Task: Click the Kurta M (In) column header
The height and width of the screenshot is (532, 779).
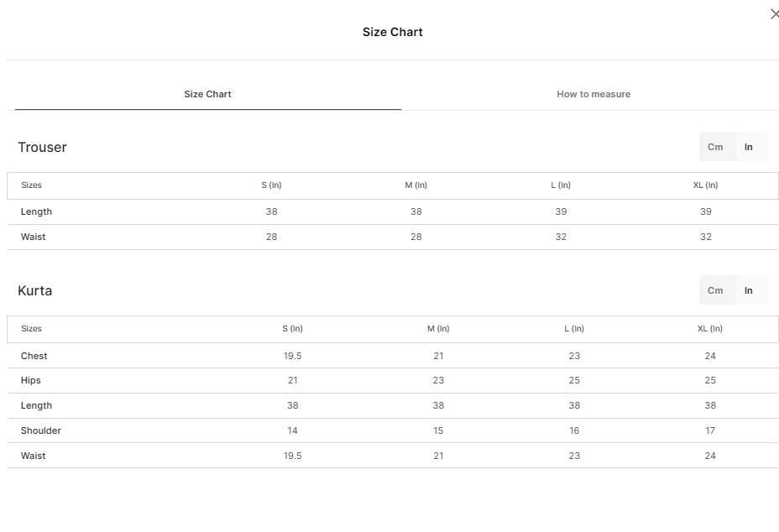Action: [438, 329]
